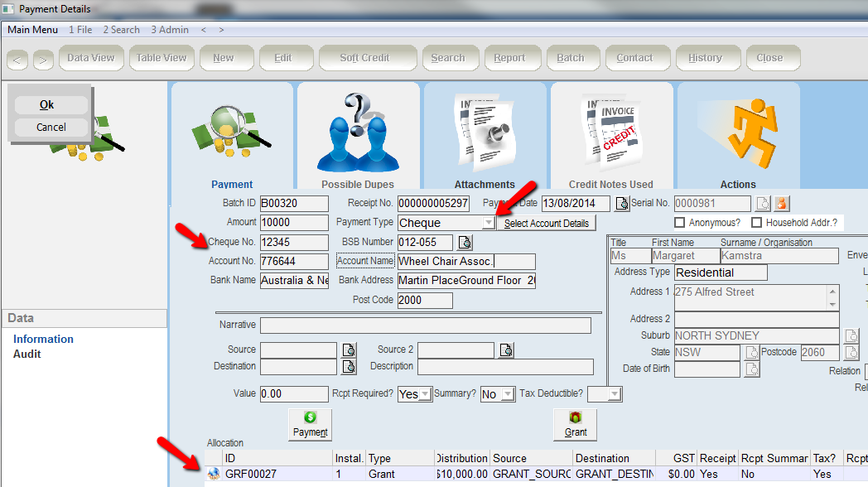Screen dimensions: 868x487
Task: Expand the Payment Type dropdown
Action: (489, 223)
